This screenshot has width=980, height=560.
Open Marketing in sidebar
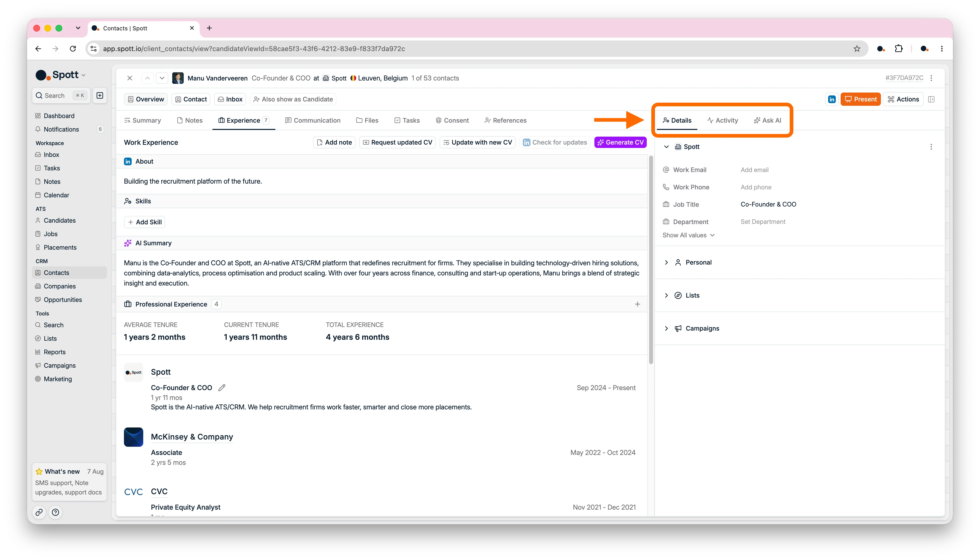[x=69, y=379]
